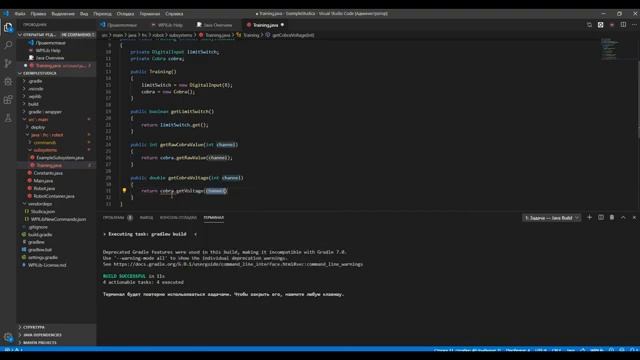Image resolution: width=640 pixels, height=360 pixels.
Task: Create a new terminal with plus icon
Action: coord(589,218)
